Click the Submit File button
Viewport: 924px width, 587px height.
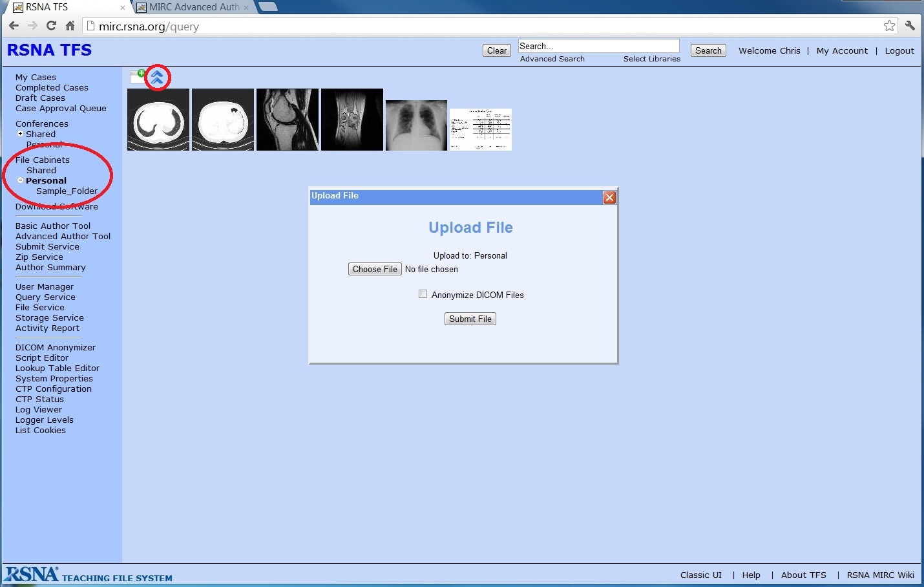point(470,319)
